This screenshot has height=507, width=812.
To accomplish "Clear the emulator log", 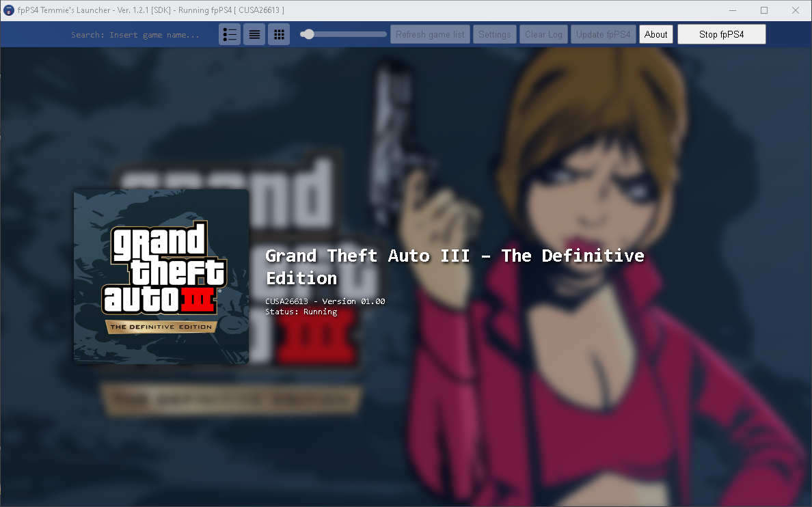I will (543, 33).
